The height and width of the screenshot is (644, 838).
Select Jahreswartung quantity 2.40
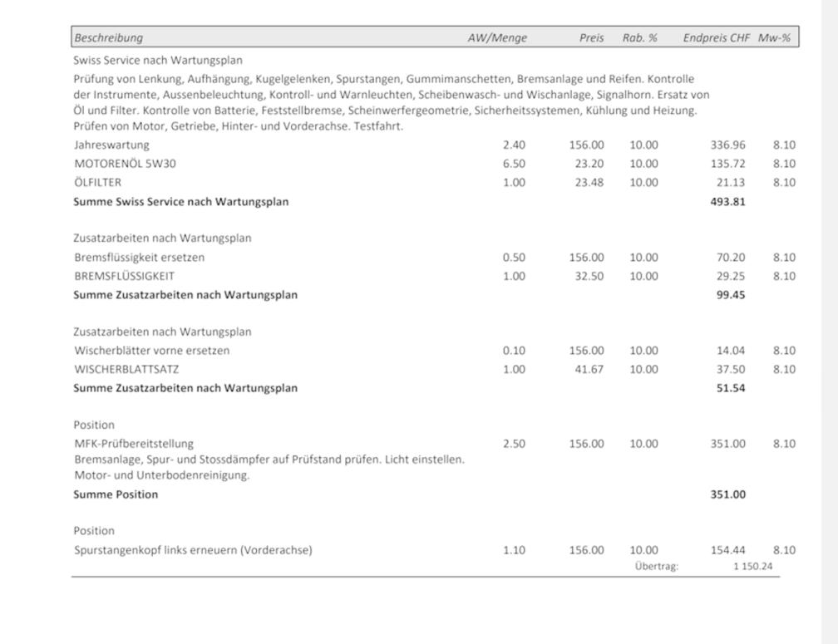coord(514,145)
